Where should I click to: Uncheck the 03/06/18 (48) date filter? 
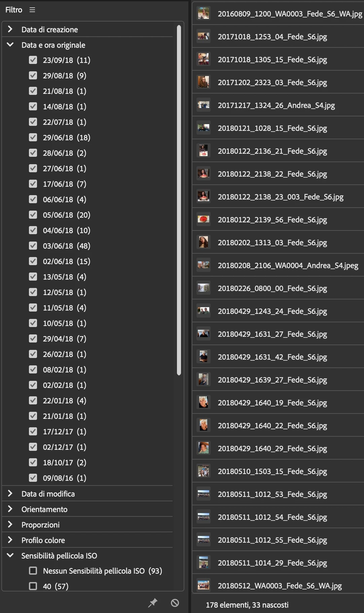click(33, 246)
